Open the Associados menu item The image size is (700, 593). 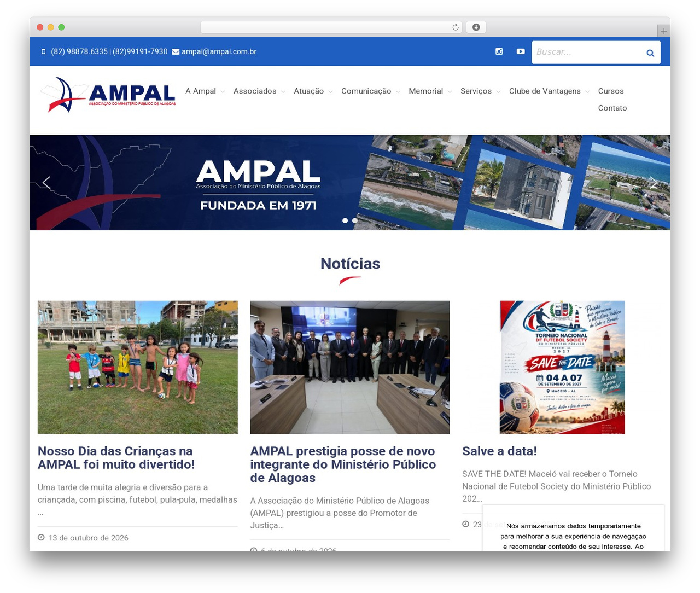pos(255,91)
